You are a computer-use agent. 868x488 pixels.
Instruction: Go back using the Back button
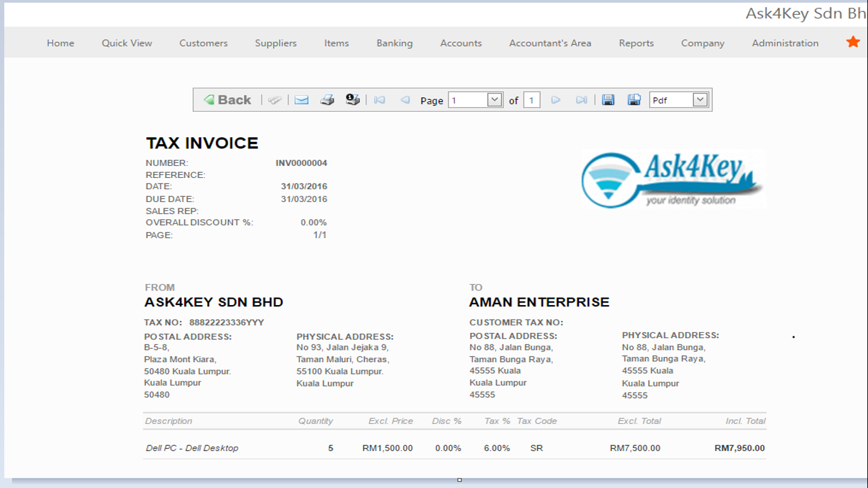[x=227, y=100]
